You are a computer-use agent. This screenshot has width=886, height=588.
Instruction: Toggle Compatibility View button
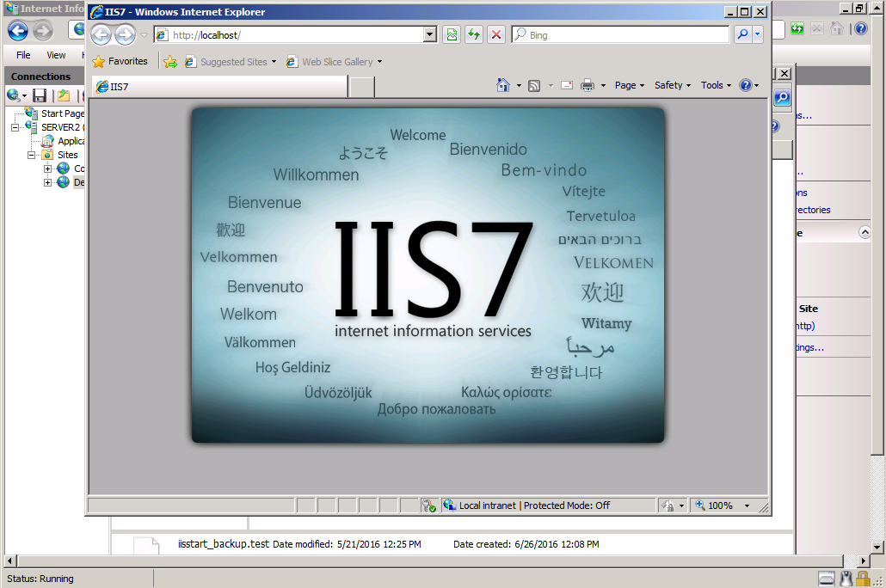tap(452, 35)
